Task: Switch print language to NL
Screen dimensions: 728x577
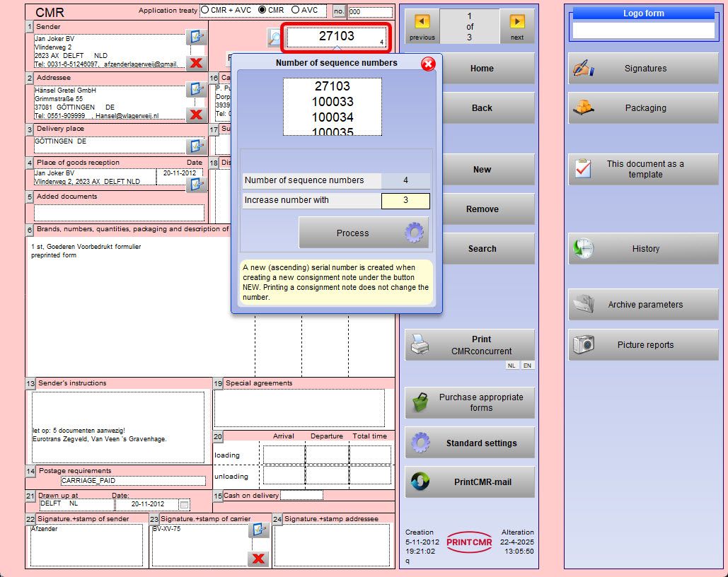Action: [x=512, y=366]
